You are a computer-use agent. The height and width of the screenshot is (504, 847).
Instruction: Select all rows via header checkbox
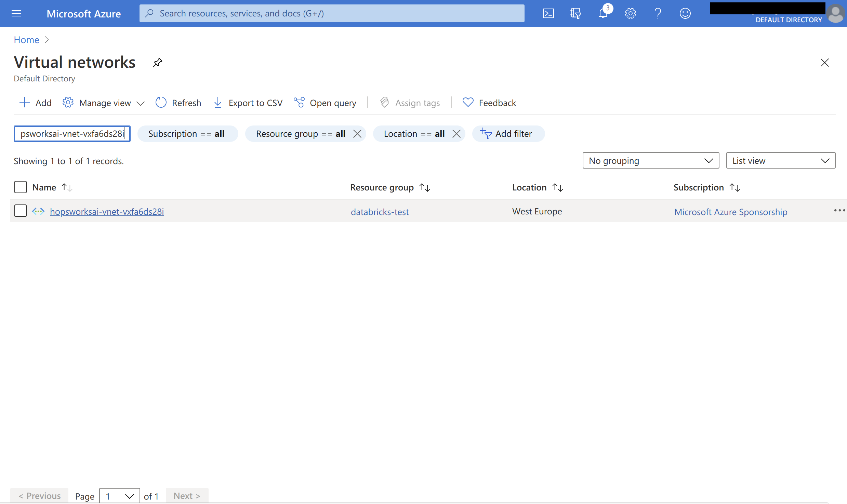(21, 187)
